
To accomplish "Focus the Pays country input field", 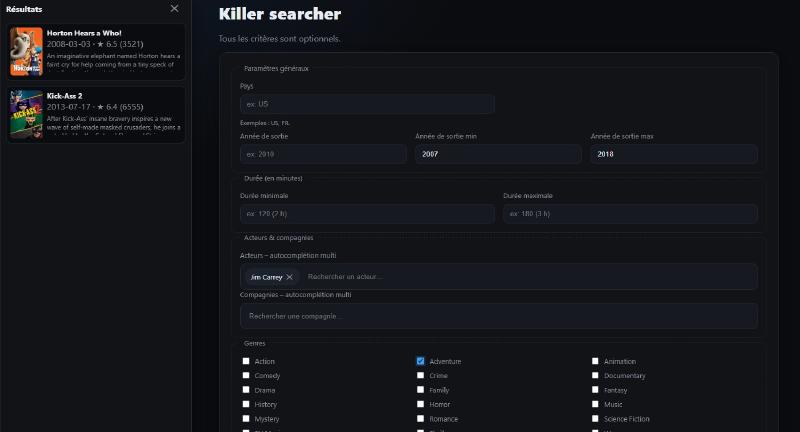I will [x=367, y=104].
